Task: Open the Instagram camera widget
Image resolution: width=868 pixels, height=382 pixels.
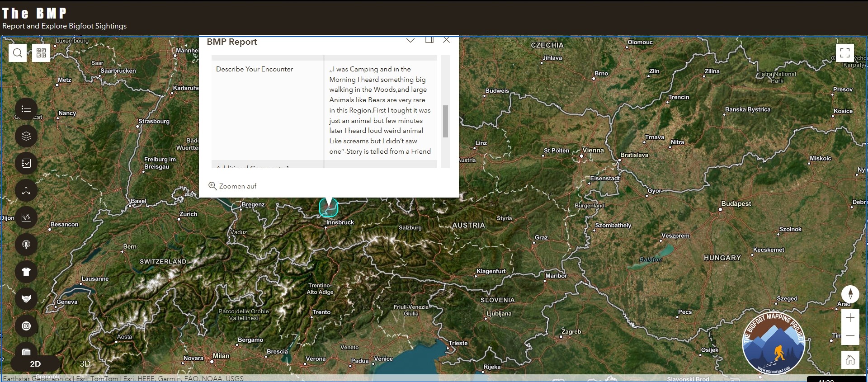Action: (x=26, y=326)
